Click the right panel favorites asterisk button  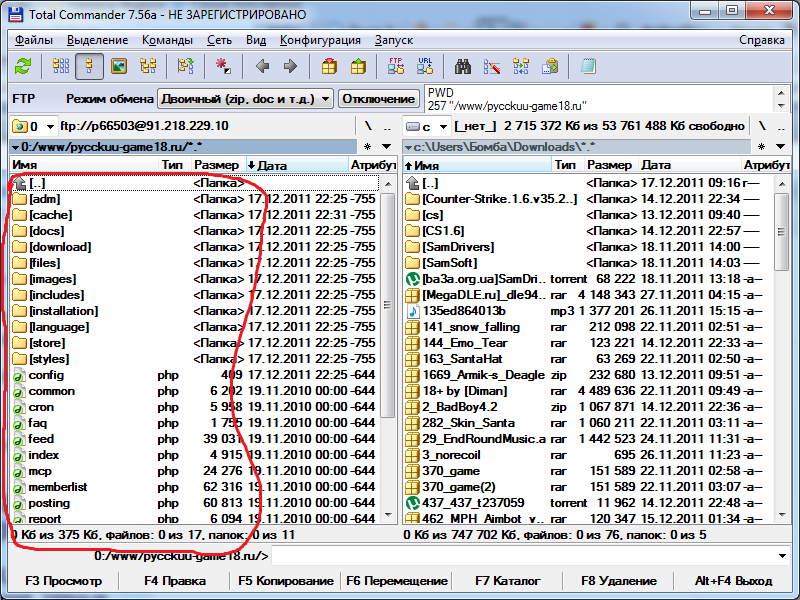click(x=761, y=147)
